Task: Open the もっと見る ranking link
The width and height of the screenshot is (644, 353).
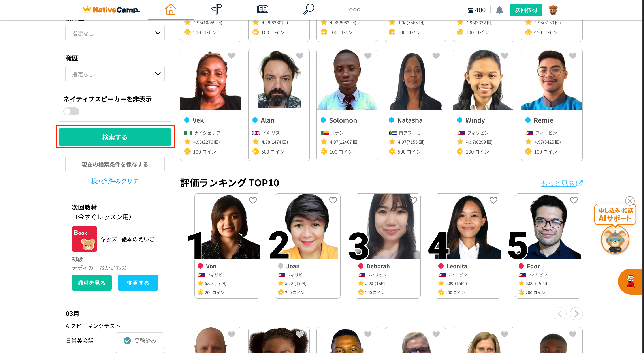Action: click(x=561, y=183)
